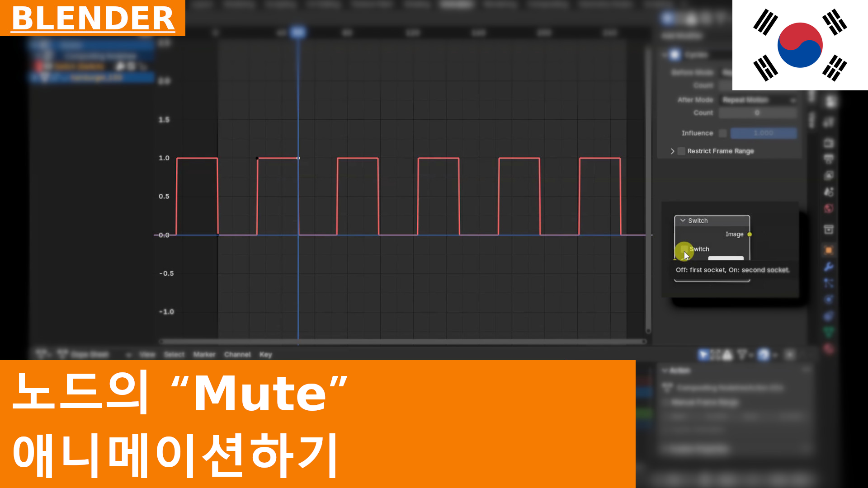The height and width of the screenshot is (488, 868).
Task: Collapse the Action panel header
Action: tap(677, 371)
